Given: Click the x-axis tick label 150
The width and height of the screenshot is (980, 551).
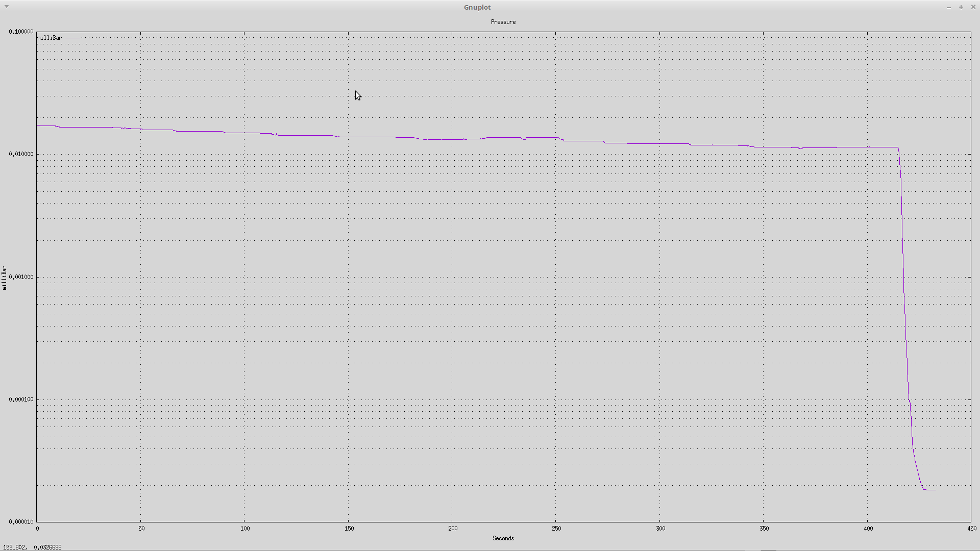Looking at the screenshot, I should [349, 529].
